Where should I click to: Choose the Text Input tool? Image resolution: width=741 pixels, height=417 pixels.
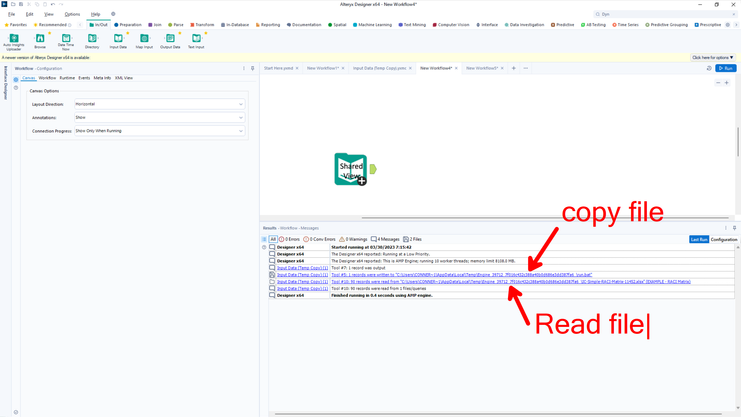pyautogui.click(x=196, y=41)
